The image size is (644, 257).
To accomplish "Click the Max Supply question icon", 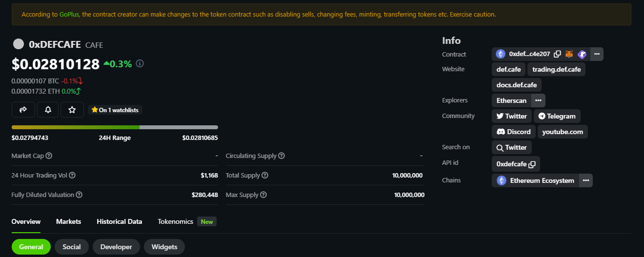I will click(x=263, y=195).
